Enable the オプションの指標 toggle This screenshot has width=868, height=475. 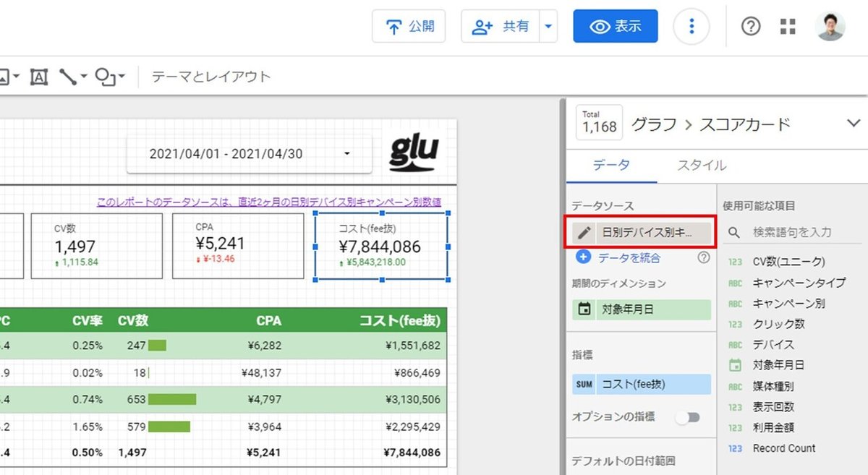[687, 417]
